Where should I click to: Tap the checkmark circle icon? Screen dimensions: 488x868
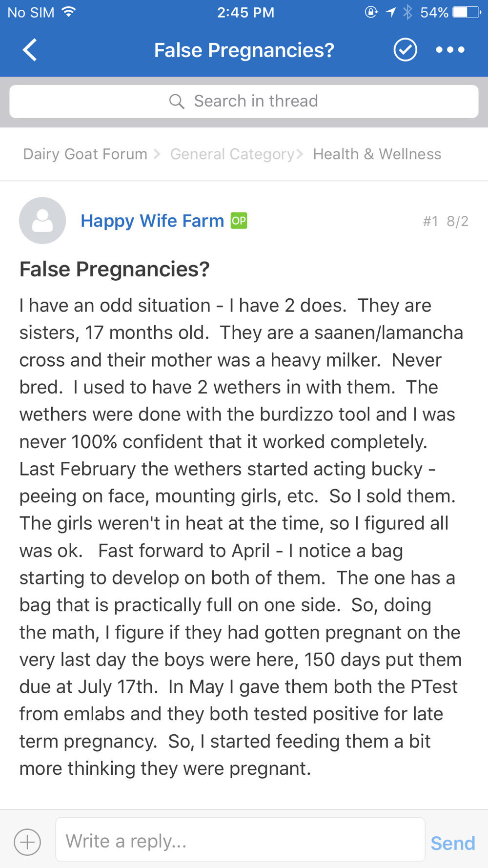[405, 50]
